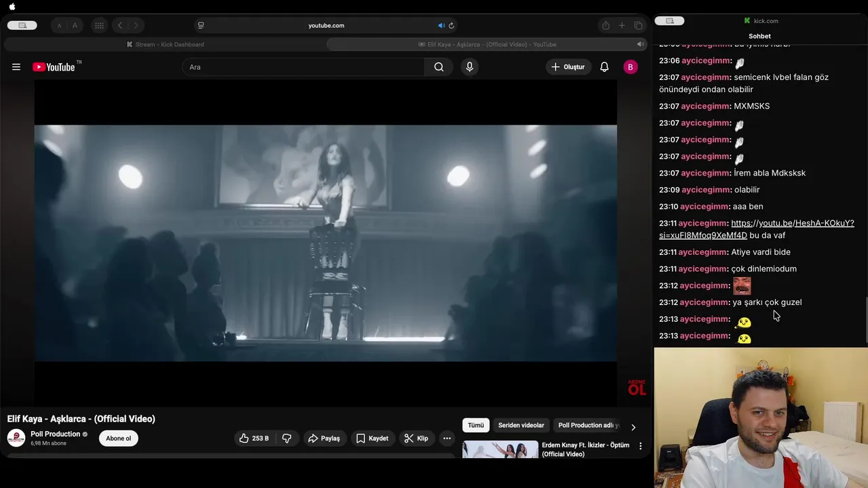Viewport: 868px width, 488px height.
Task: Create a clip with Klip button
Action: click(416, 439)
